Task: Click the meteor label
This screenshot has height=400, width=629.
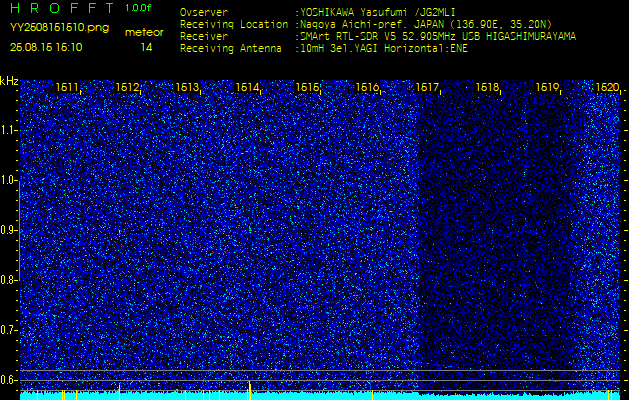Action: tap(144, 33)
